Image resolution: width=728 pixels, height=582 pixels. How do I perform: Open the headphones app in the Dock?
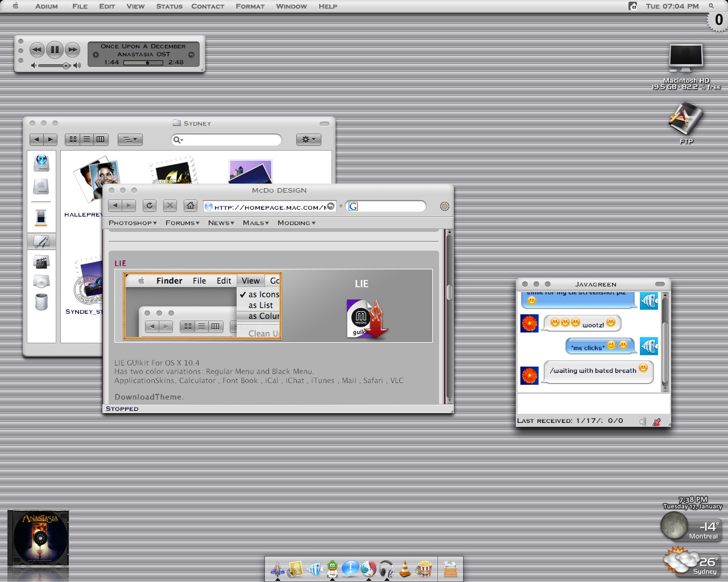pyautogui.click(x=387, y=568)
